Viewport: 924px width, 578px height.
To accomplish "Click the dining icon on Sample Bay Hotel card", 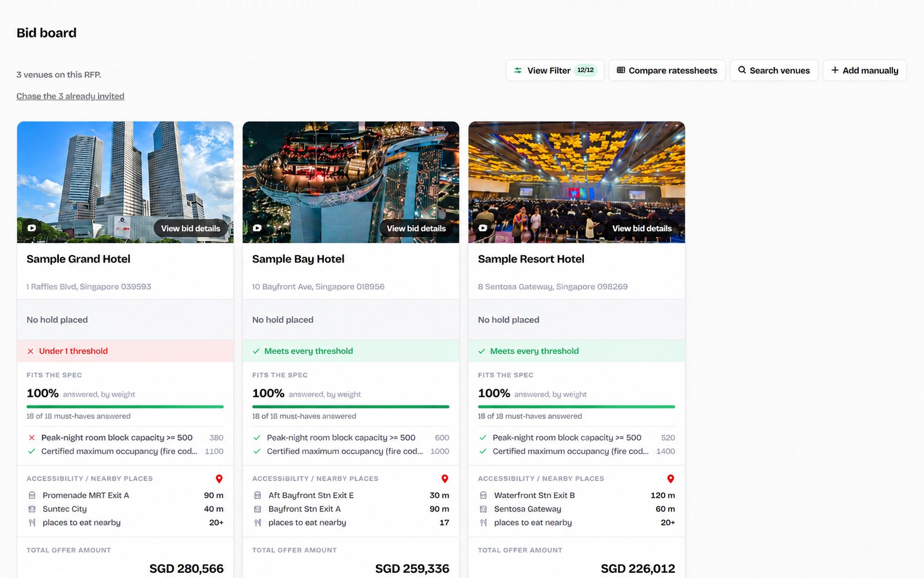I will coord(258,523).
